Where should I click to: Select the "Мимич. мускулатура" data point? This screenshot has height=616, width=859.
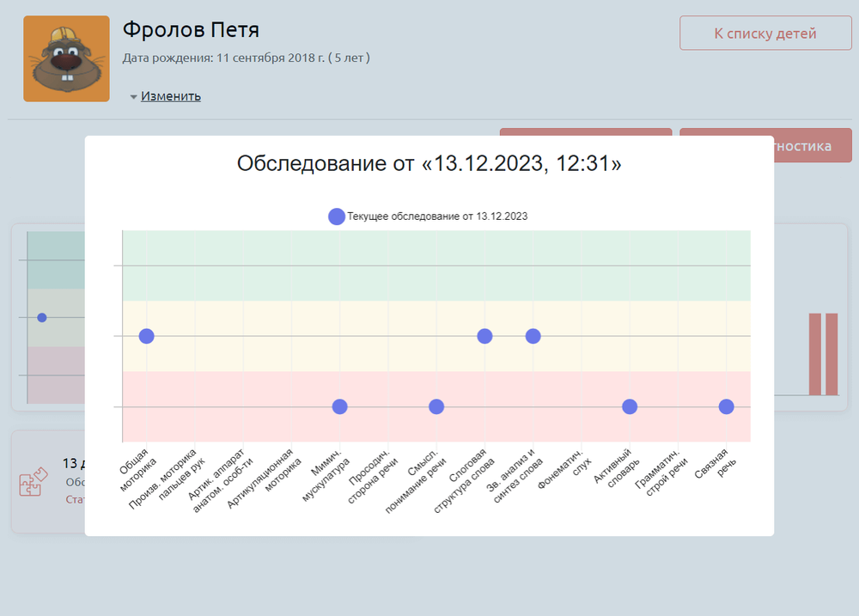point(339,406)
